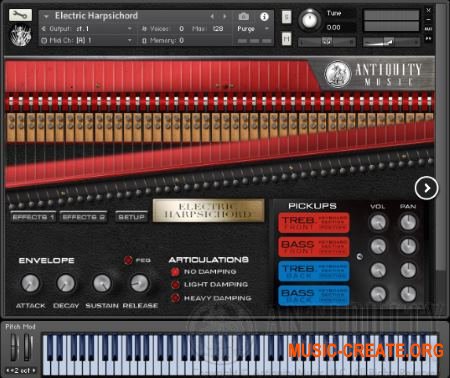Close the instrument with the X button
The image size is (450, 378).
429,10
